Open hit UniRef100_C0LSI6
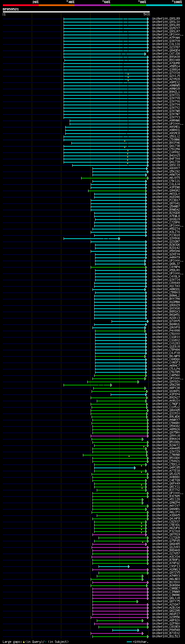Viewport: 185px width, 644px height. click(x=166, y=44)
